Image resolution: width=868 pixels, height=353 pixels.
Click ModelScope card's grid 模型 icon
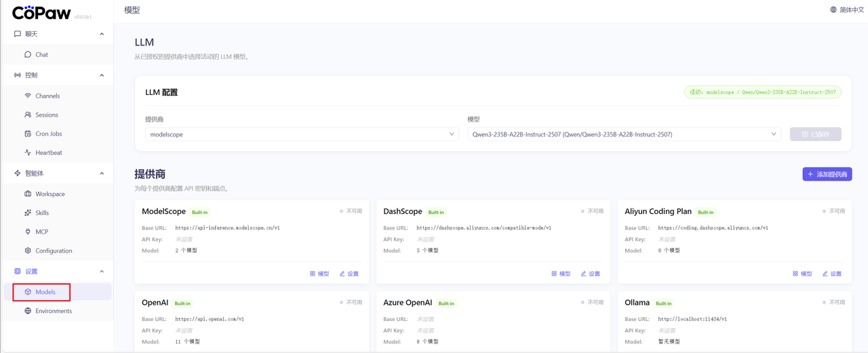click(313, 274)
